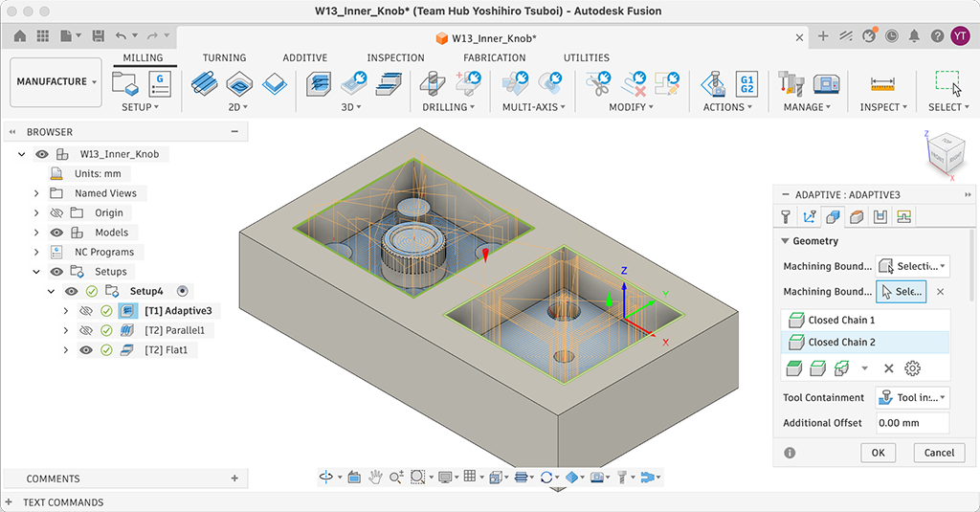Click the Simulate action icon
The height and width of the screenshot is (512, 980).
[x=713, y=84]
